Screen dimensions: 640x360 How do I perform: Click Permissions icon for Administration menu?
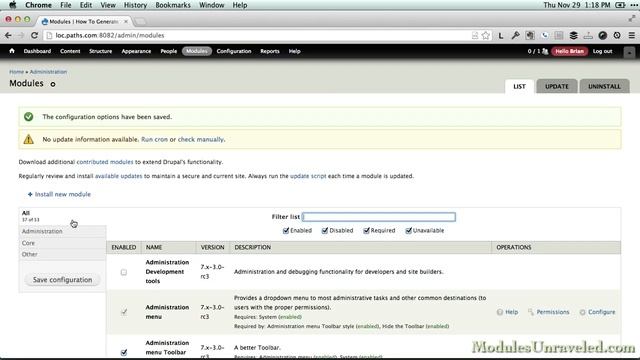[531, 312]
